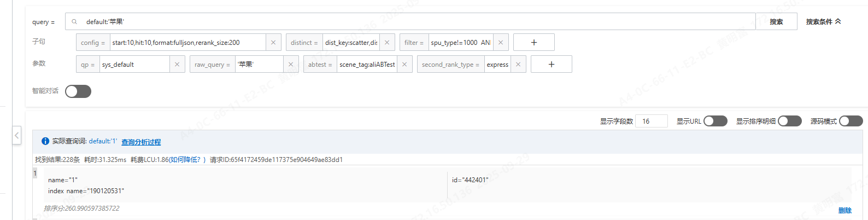Delete the second_rank_type parameter with X
This screenshot has width=868, height=220.
tap(518, 65)
